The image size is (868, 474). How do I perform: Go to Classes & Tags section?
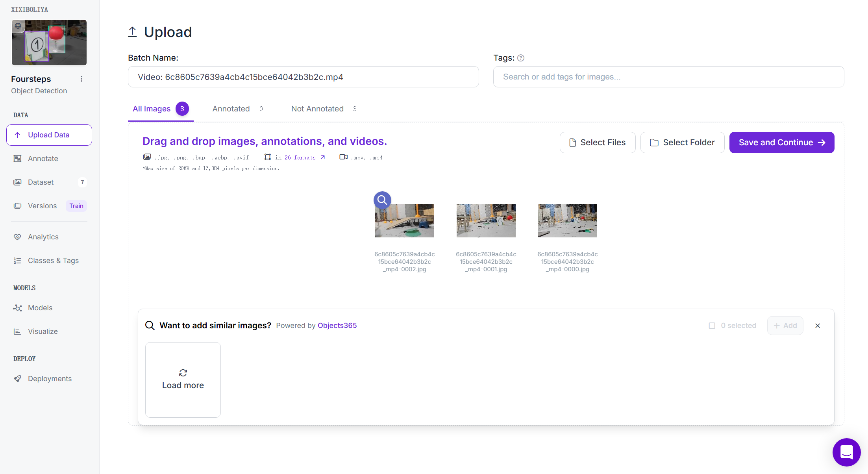tap(53, 261)
